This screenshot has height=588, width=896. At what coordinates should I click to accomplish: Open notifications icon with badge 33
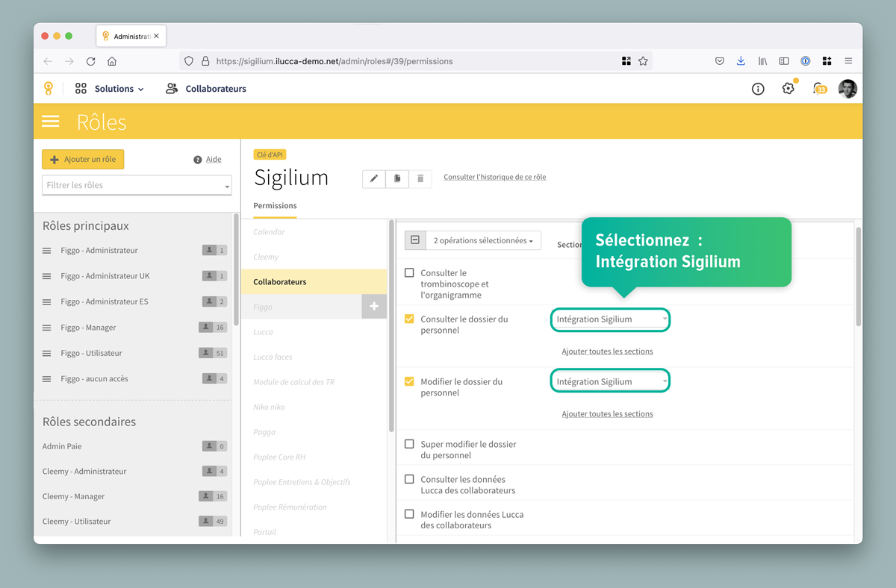pos(820,89)
